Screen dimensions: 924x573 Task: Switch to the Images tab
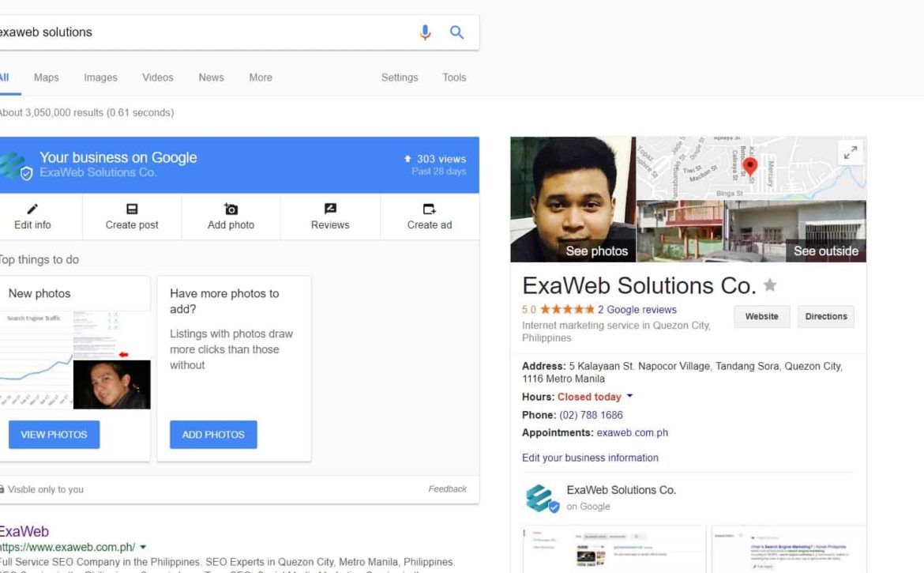pyautogui.click(x=100, y=77)
